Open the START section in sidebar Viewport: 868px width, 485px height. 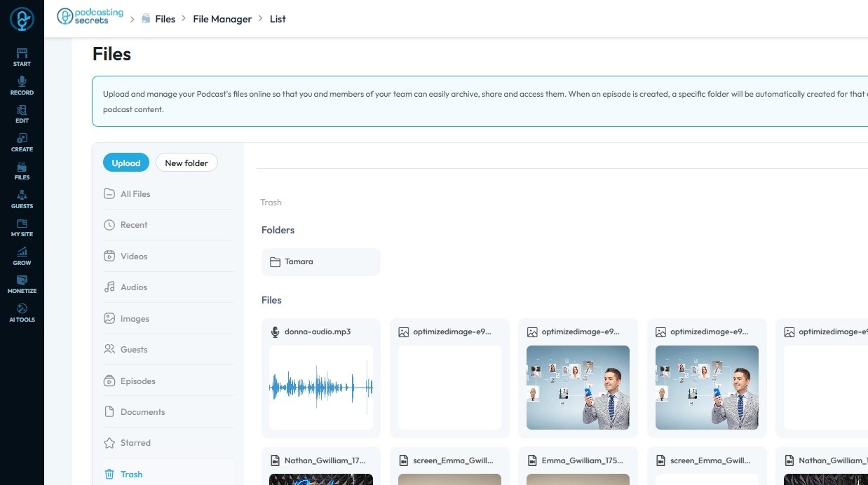click(x=22, y=57)
